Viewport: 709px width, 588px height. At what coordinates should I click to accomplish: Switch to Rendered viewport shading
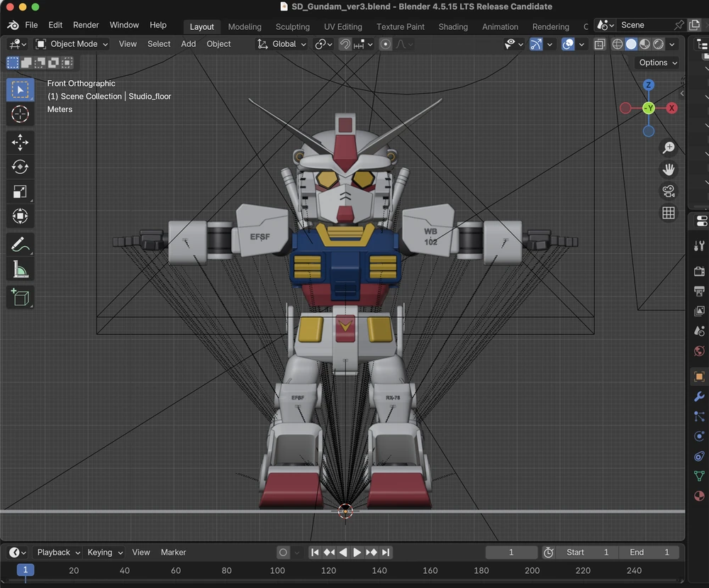pyautogui.click(x=659, y=44)
